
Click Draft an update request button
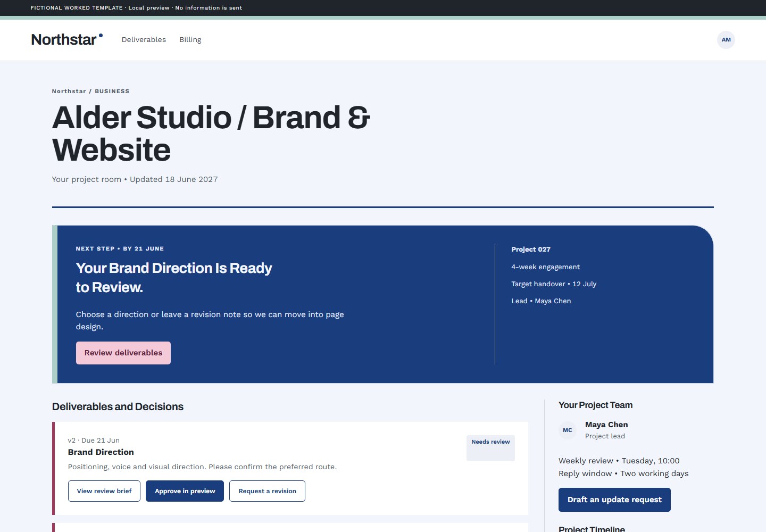[614, 500]
